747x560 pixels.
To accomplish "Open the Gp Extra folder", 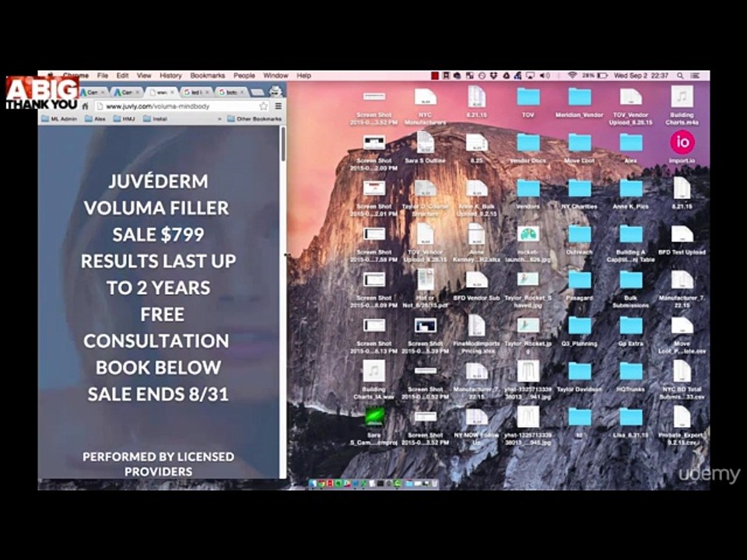I will [x=631, y=326].
